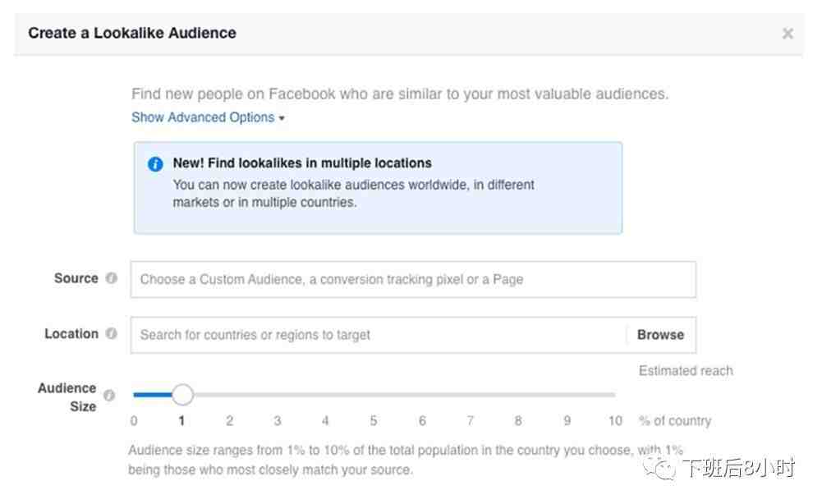Click the blue info icon in notice
The image size is (822, 504).
[155, 164]
